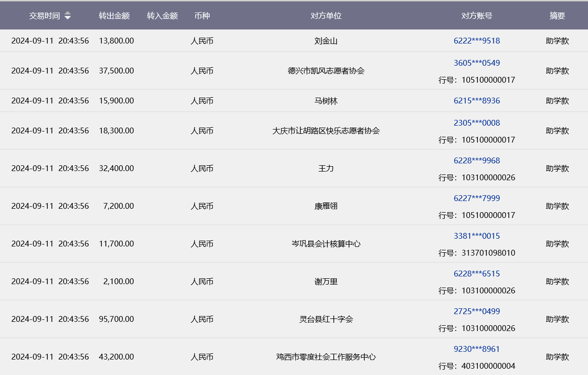Open account link 6227***7999
588x375 pixels.
(x=476, y=198)
